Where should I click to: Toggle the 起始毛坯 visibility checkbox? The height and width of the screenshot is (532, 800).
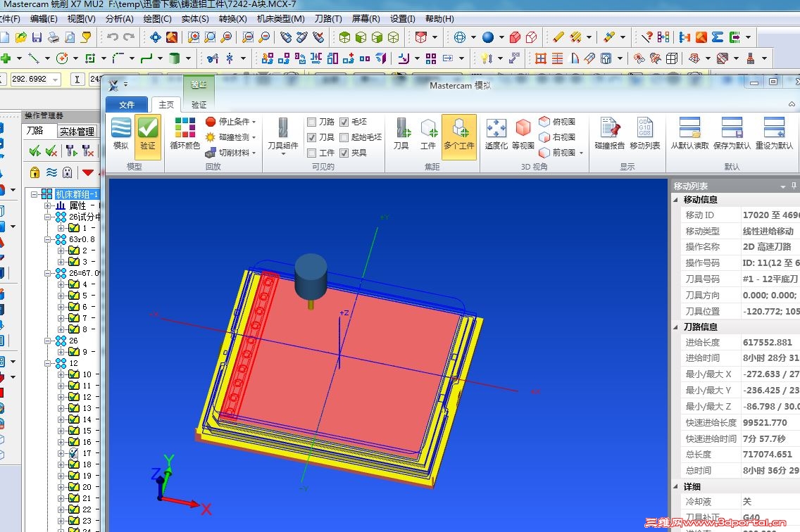click(344, 137)
